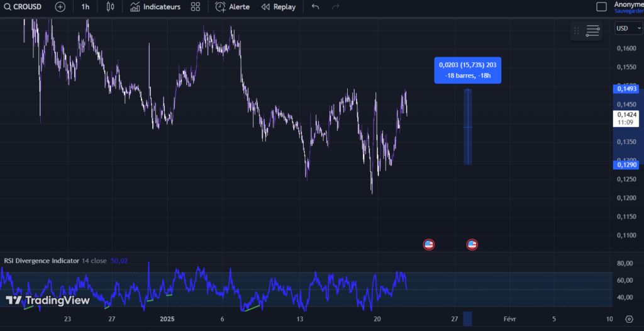Screen dimensions: 644x331
Task: Click the redo arrow icon
Action: [x=335, y=7]
